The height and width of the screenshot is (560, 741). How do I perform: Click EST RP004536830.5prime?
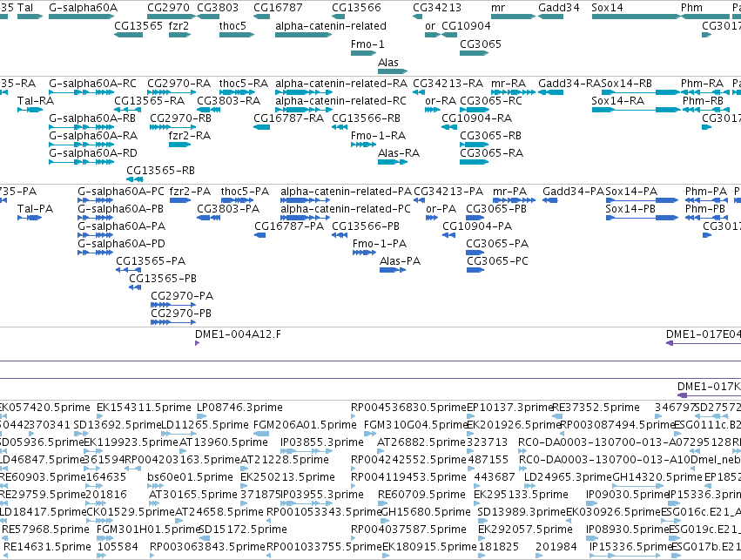[x=408, y=408]
